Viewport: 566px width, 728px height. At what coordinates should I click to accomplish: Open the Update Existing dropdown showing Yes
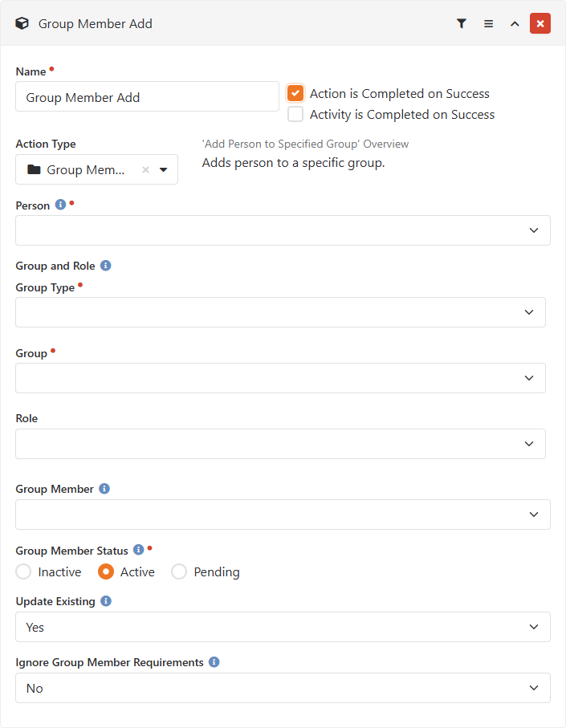coord(283,627)
